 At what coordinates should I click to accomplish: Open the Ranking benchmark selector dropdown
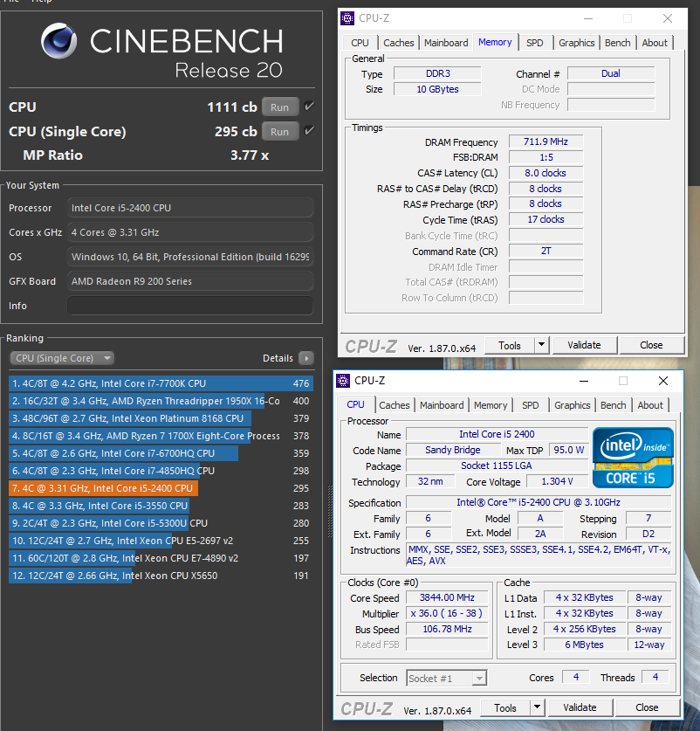[x=61, y=358]
